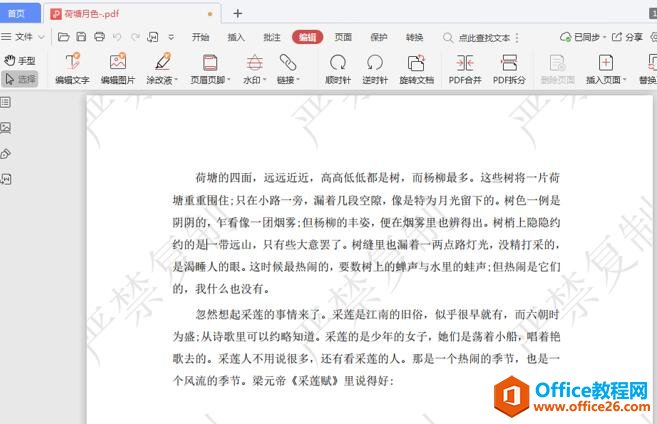
Task: Switch to the 开始 ribbon tab
Action: point(200,37)
